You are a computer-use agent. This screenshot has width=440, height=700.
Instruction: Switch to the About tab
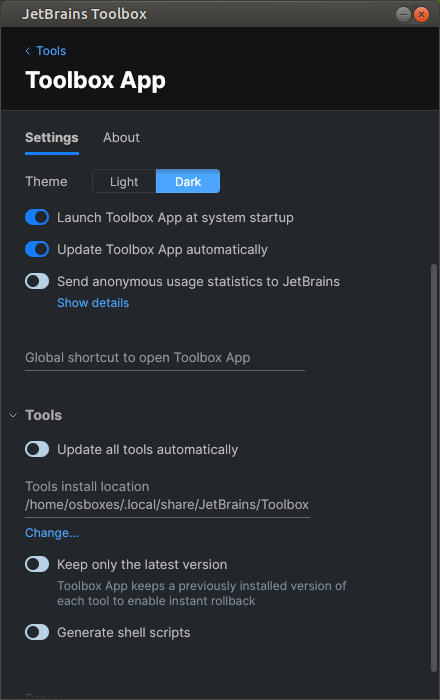click(x=121, y=138)
